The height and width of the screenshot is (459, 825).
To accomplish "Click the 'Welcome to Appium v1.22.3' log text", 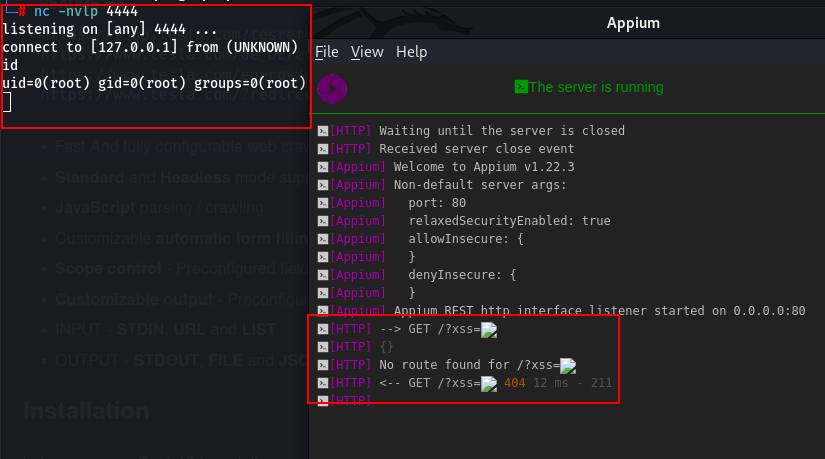I will [x=484, y=167].
